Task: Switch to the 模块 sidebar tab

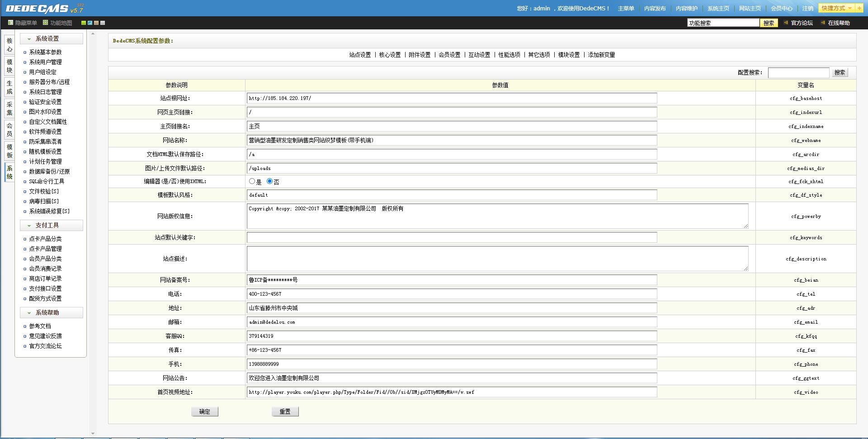Action: 9,66
